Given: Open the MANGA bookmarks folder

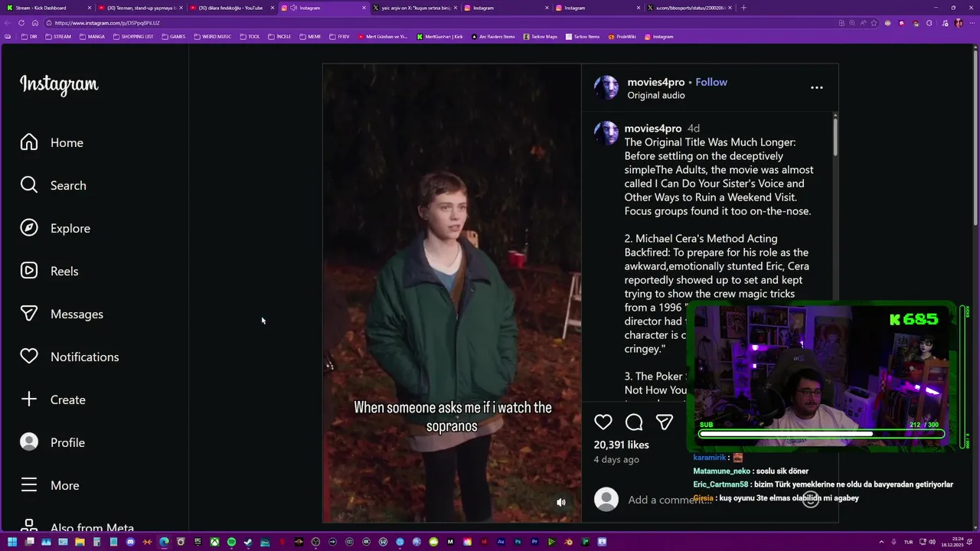Looking at the screenshot, I should [x=92, y=37].
